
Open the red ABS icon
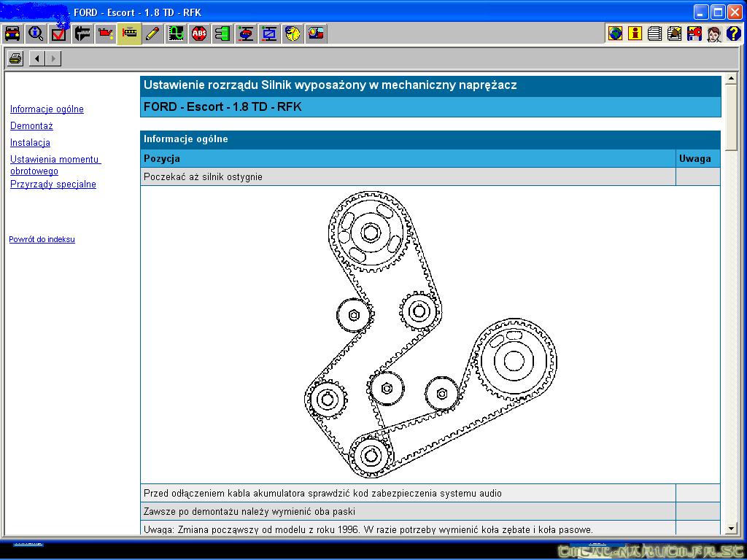(199, 34)
